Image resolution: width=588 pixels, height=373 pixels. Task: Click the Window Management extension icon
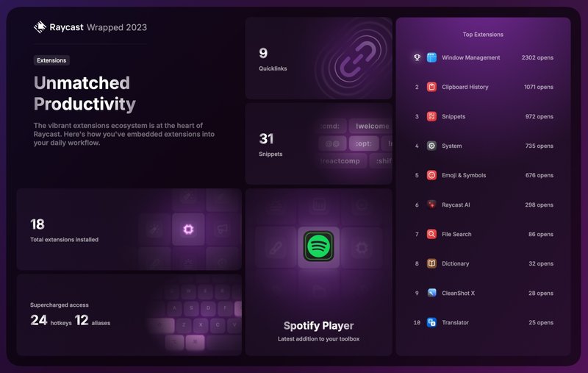point(431,57)
